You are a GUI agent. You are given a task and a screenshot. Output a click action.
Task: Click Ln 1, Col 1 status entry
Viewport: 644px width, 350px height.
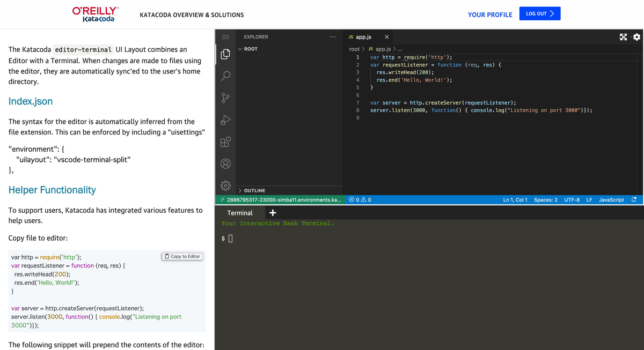tap(515, 200)
